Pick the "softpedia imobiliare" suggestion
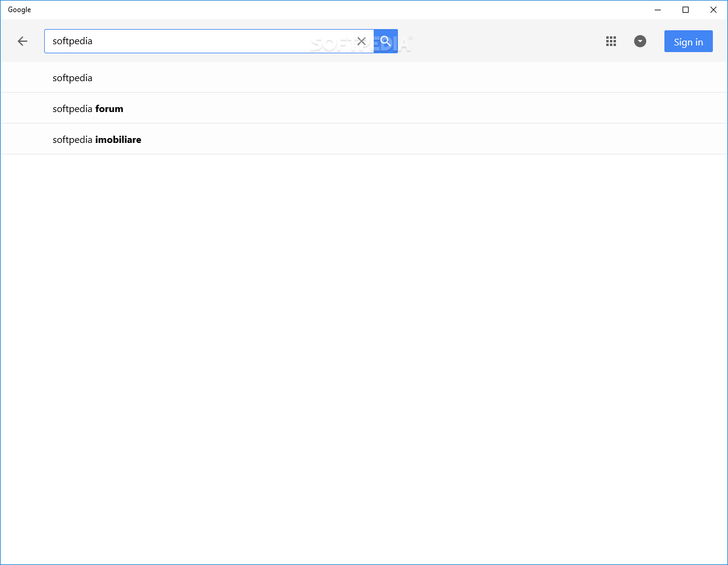 pyautogui.click(x=364, y=139)
